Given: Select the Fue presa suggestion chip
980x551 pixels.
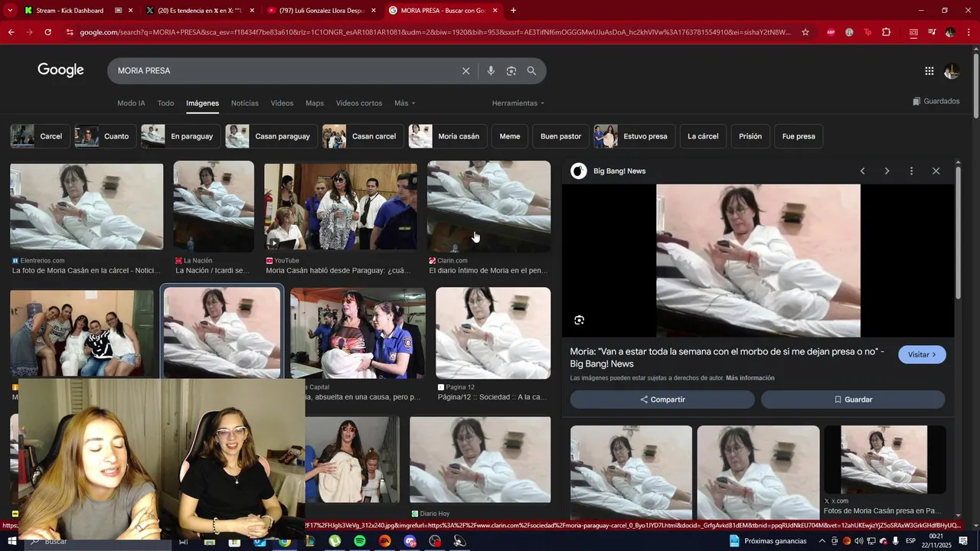Looking at the screenshot, I should (799, 136).
